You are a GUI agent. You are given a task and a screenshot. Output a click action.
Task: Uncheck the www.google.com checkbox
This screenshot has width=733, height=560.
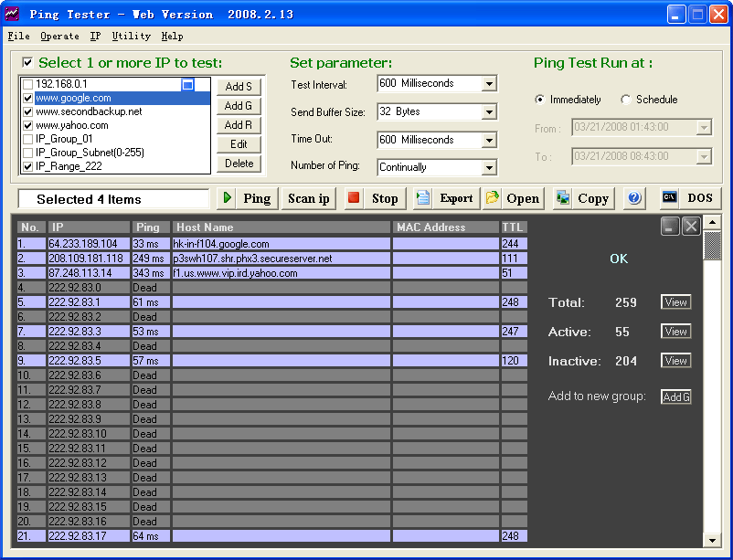pos(28,98)
